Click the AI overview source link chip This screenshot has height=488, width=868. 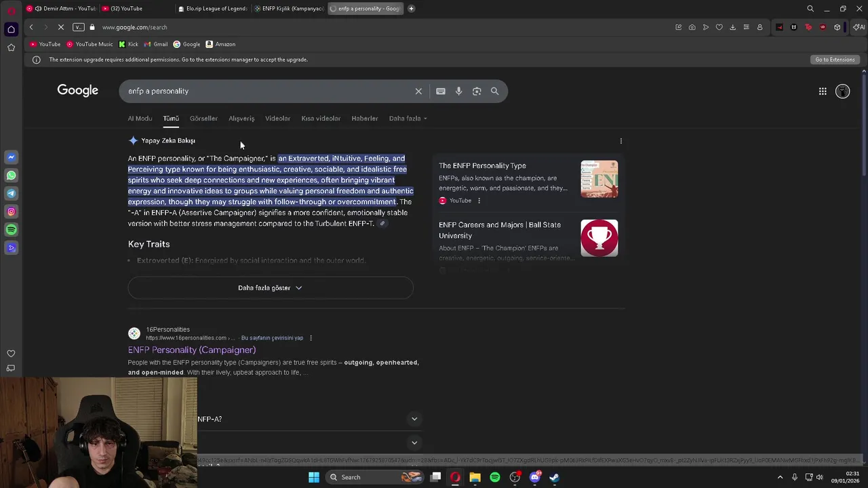click(x=382, y=224)
